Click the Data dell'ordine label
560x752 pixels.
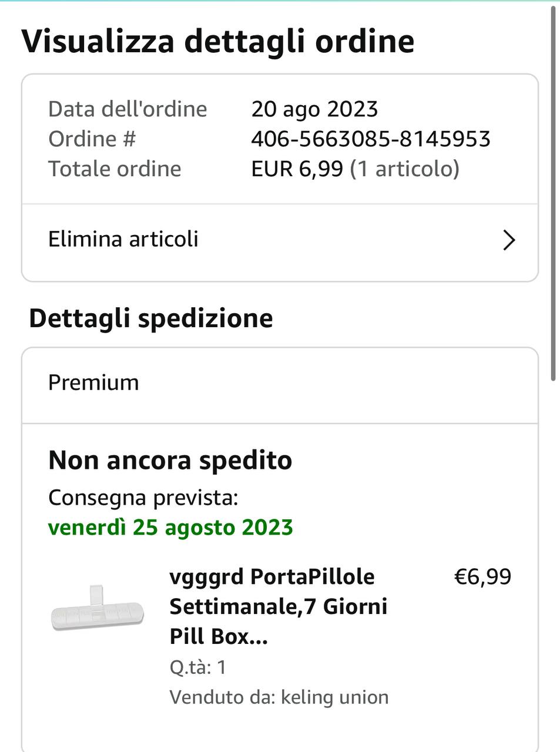(128, 109)
